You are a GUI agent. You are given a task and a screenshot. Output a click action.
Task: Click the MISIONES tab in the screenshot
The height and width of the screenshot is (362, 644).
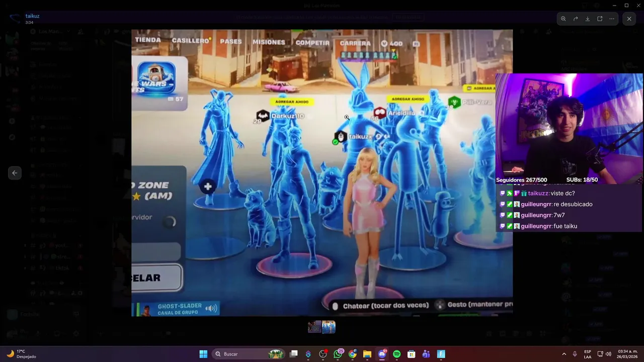pyautogui.click(x=269, y=42)
